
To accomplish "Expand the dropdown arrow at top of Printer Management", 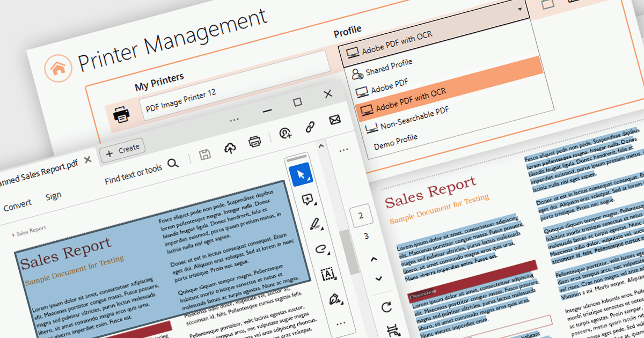I will point(519,10).
